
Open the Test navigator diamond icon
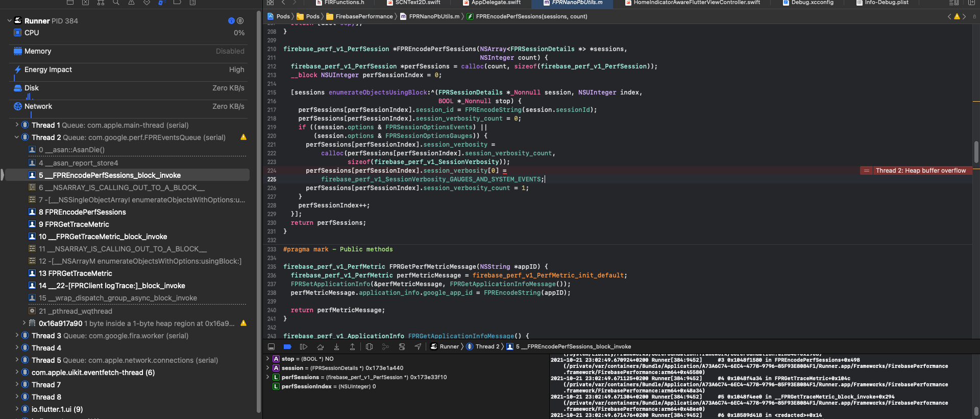146,3
